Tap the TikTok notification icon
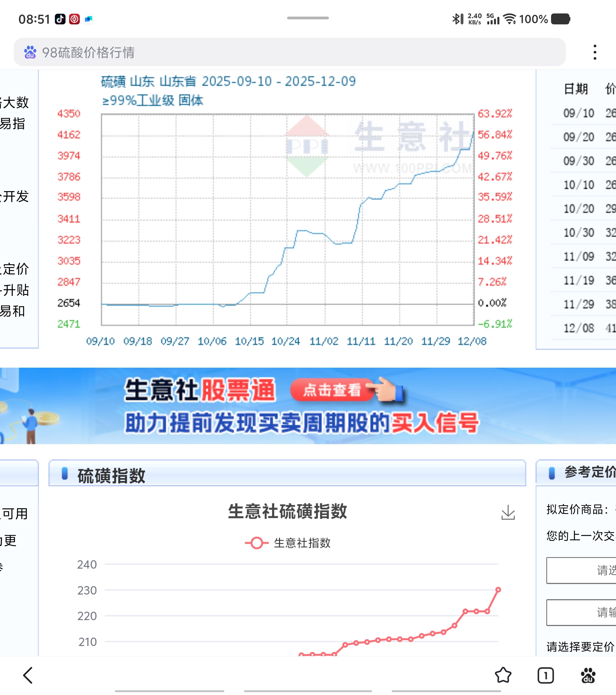Viewport: 616px width, 695px height. pyautogui.click(x=60, y=19)
